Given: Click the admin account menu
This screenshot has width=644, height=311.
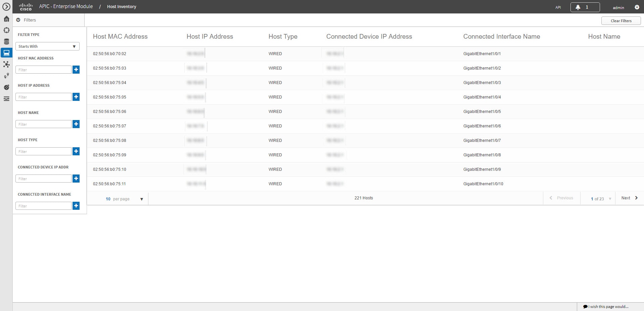Looking at the screenshot, I should coord(618,7).
